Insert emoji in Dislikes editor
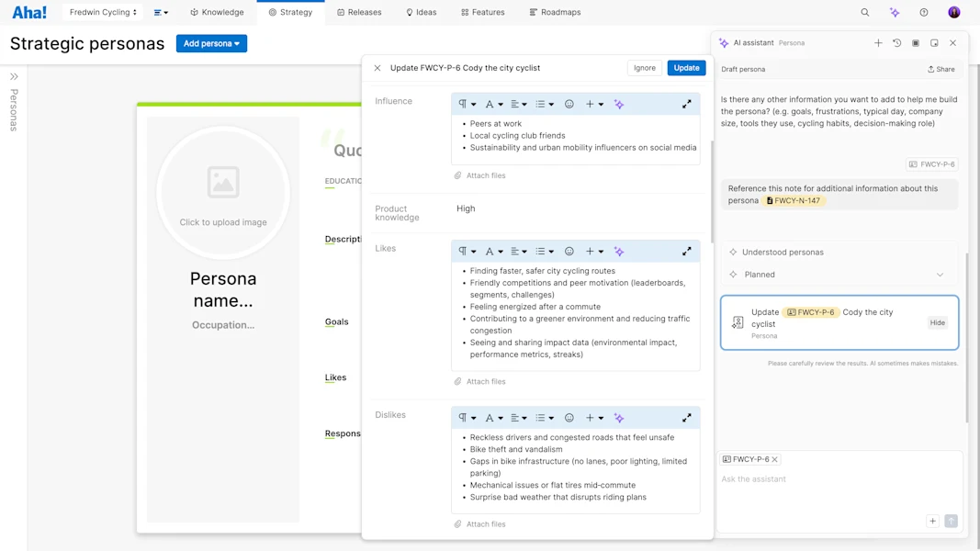Viewport: 980px width, 551px height. pyautogui.click(x=569, y=418)
